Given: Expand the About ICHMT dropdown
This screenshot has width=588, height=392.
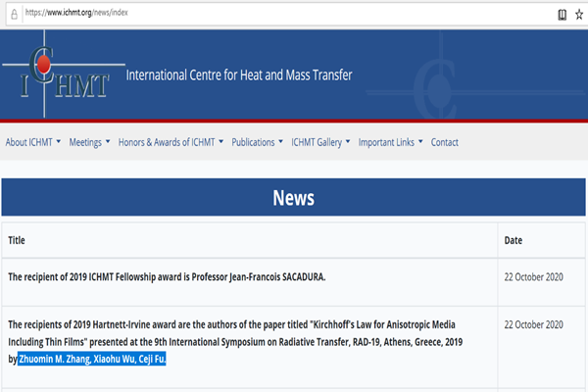Looking at the screenshot, I should pyautogui.click(x=33, y=142).
